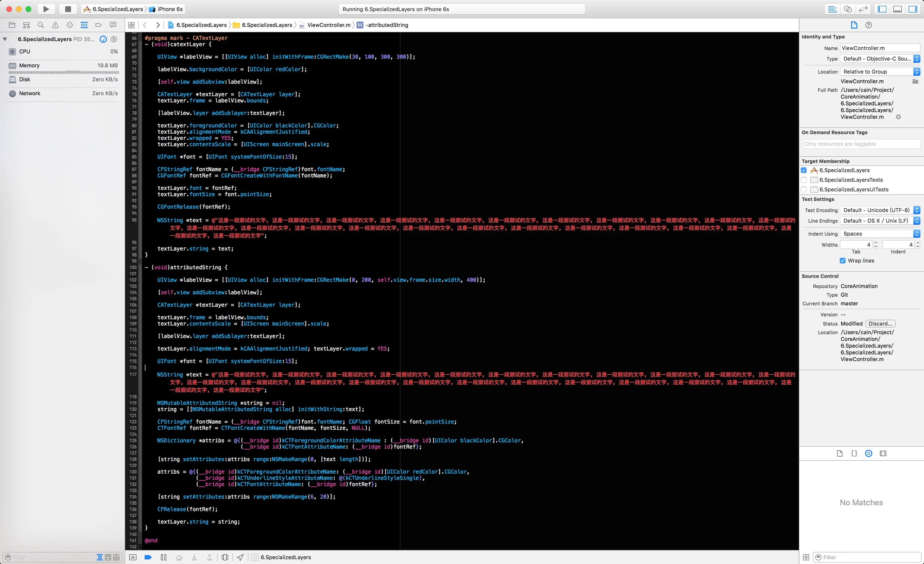Viewport: 924px width, 564px height.
Task: Toggle the Wrap lines checkbox
Action: click(843, 261)
